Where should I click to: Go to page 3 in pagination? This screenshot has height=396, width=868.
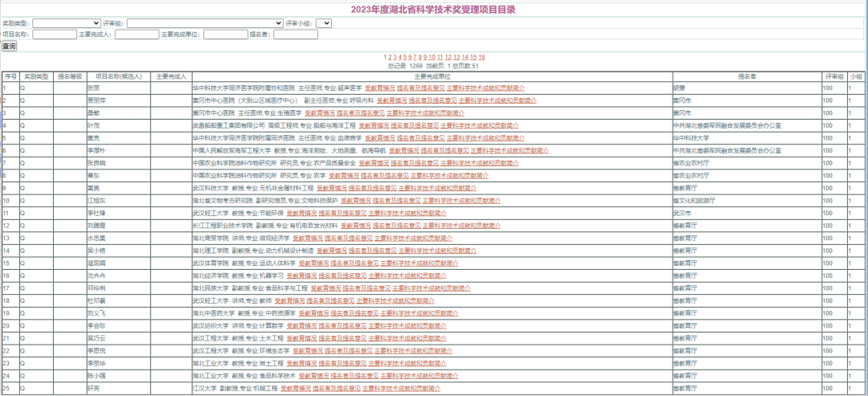click(x=395, y=57)
